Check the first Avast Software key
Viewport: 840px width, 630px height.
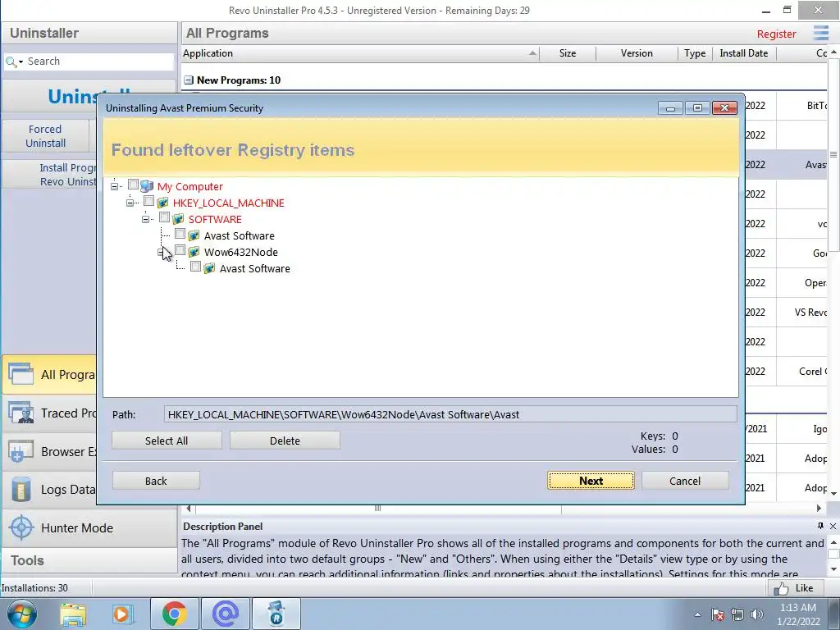[x=180, y=234]
